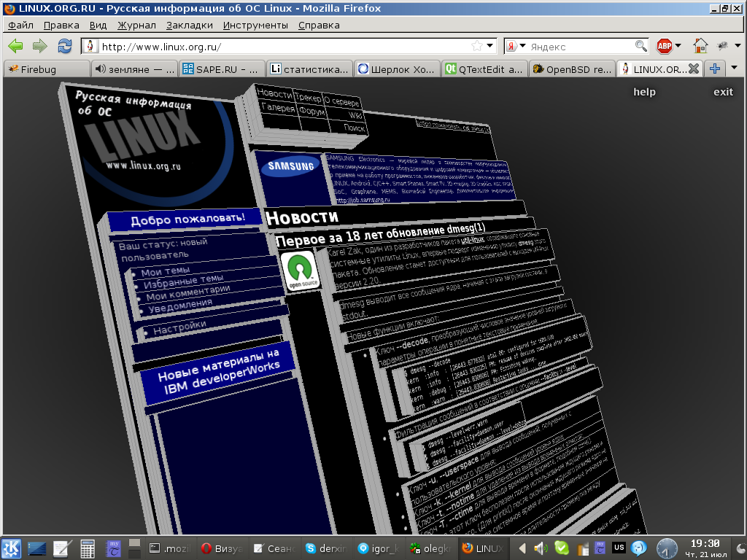Click the help link in 3D view
Screen dimensions: 747x560
click(x=644, y=92)
